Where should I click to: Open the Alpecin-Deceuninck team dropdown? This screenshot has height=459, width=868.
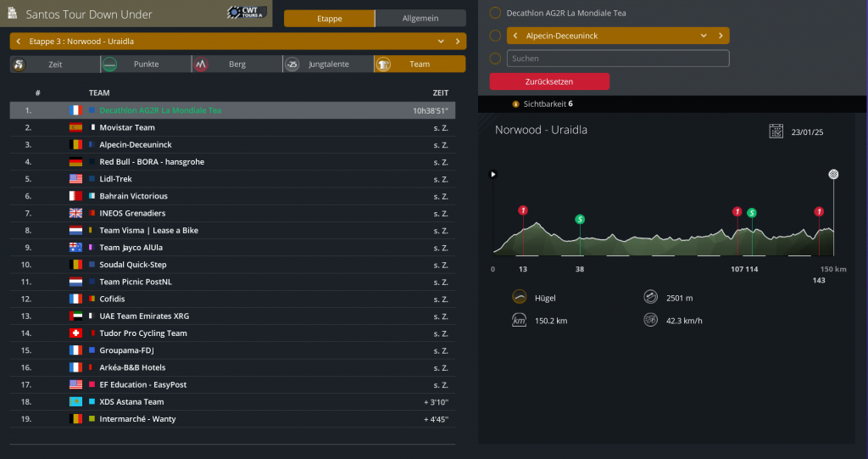click(x=704, y=36)
